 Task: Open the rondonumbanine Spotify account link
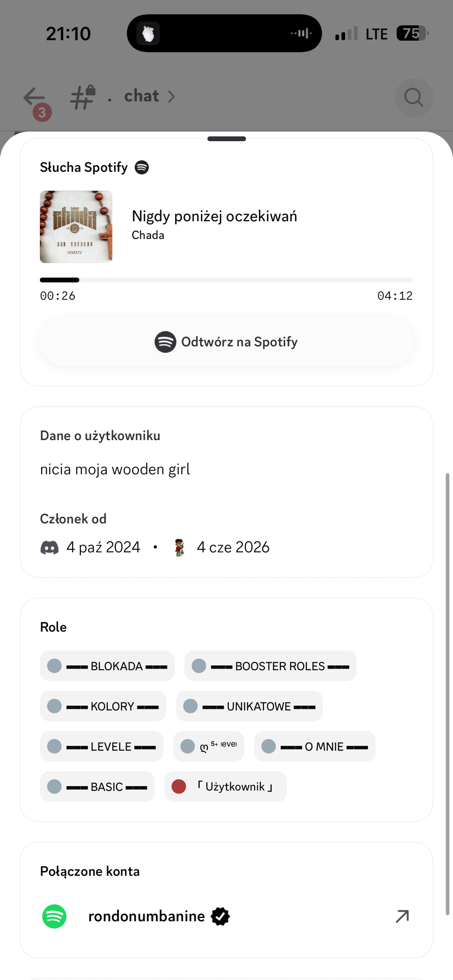point(226,916)
